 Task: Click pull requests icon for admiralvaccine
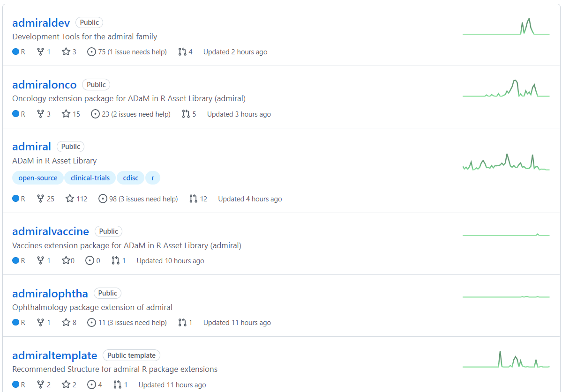click(116, 261)
